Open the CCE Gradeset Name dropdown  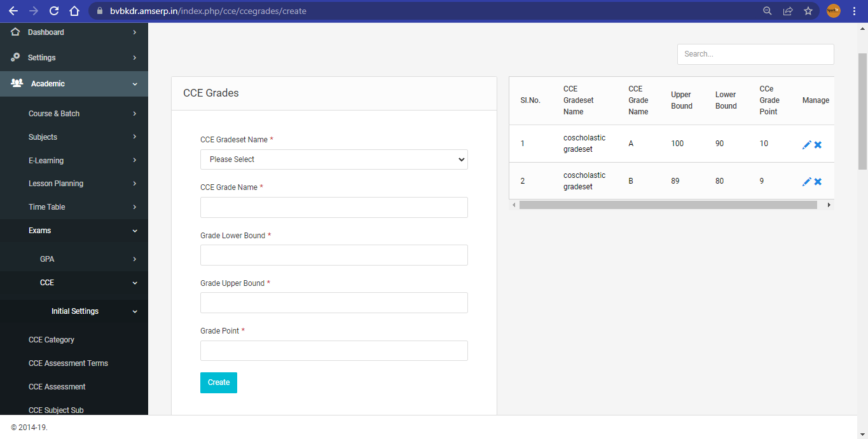pyautogui.click(x=333, y=159)
